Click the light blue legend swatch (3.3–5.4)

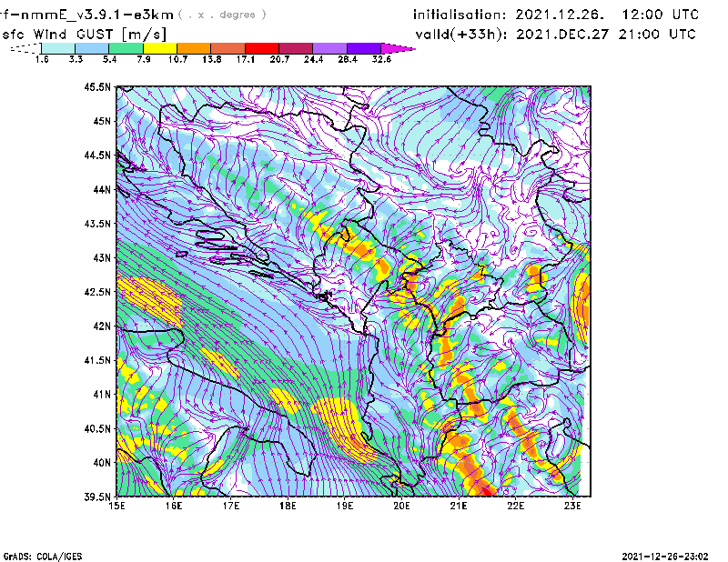coord(92,48)
